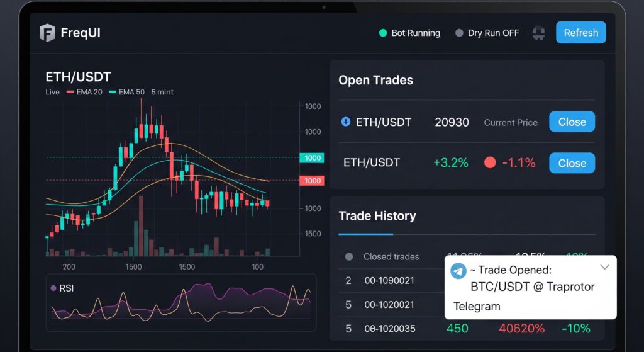Select ETH/USDT pair in first trade row
The width and height of the screenshot is (644, 352).
point(384,122)
